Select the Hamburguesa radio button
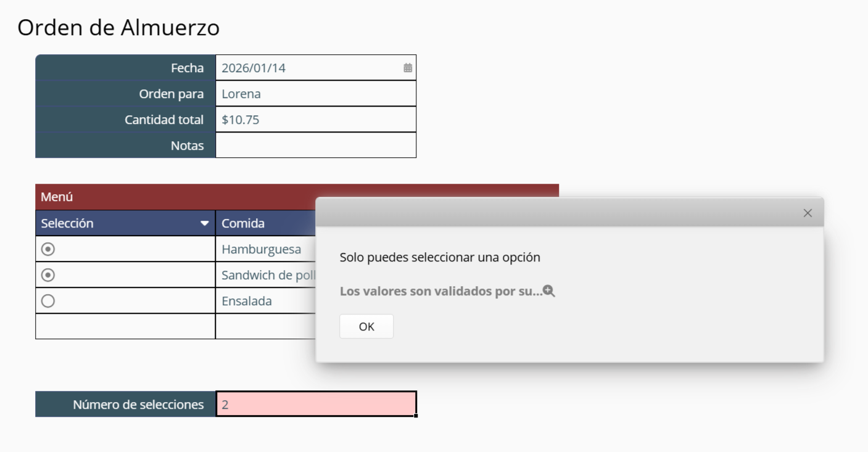Viewport: 868px width, 452px height. (x=48, y=249)
